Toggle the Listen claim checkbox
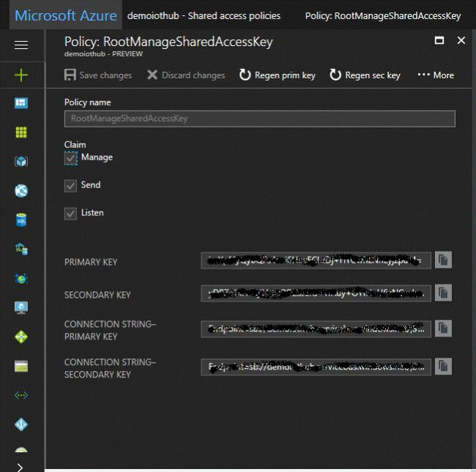Viewport: 476px width, 472px height. 70,214
